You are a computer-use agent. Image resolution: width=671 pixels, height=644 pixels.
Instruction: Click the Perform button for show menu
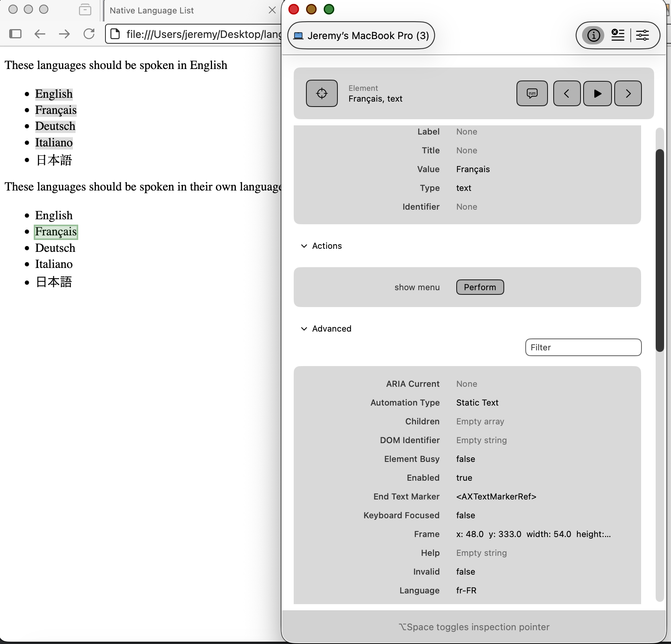point(480,287)
